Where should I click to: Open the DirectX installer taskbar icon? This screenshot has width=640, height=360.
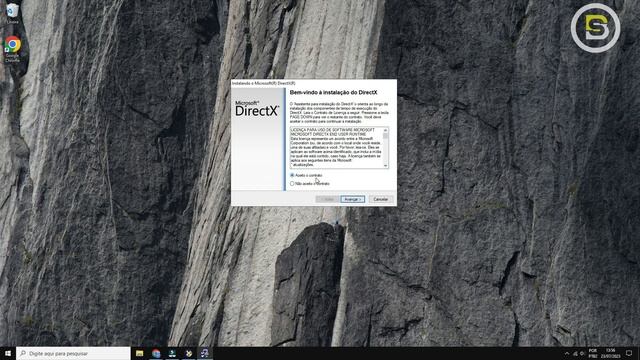point(205,353)
